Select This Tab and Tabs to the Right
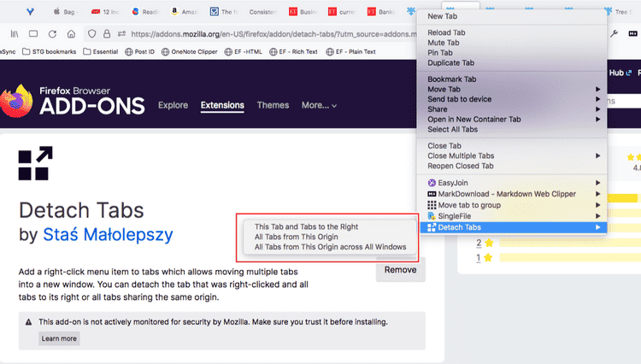The height and width of the screenshot is (364, 641). point(330,226)
